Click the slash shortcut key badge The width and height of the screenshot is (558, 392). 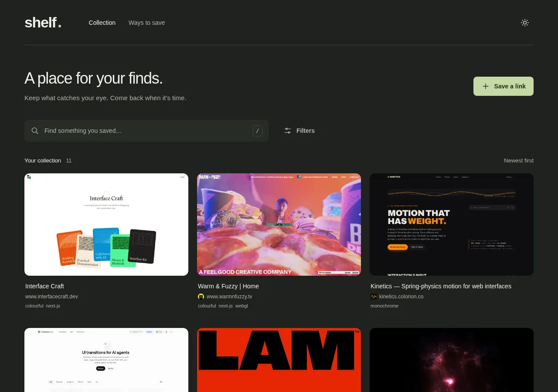tap(258, 131)
